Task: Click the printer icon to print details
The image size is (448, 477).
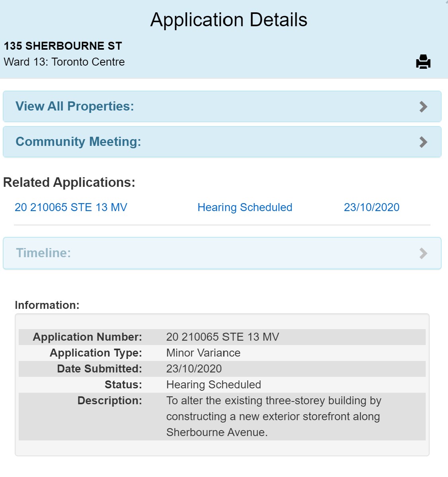Action: pos(423,62)
